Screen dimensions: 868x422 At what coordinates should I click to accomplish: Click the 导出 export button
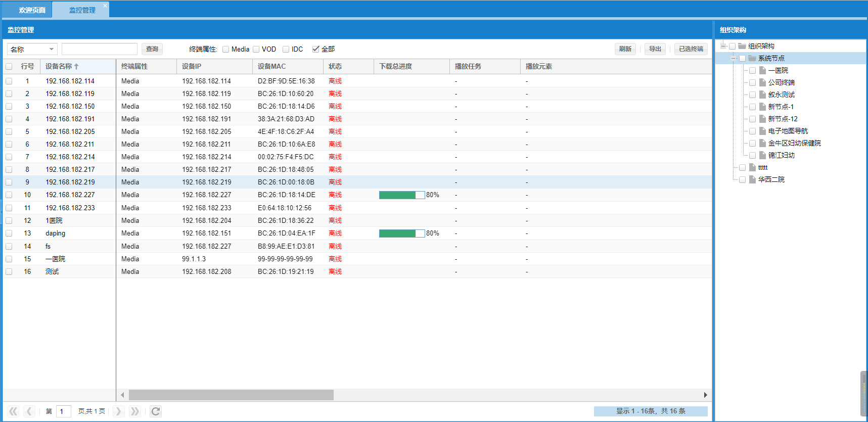[x=655, y=49]
